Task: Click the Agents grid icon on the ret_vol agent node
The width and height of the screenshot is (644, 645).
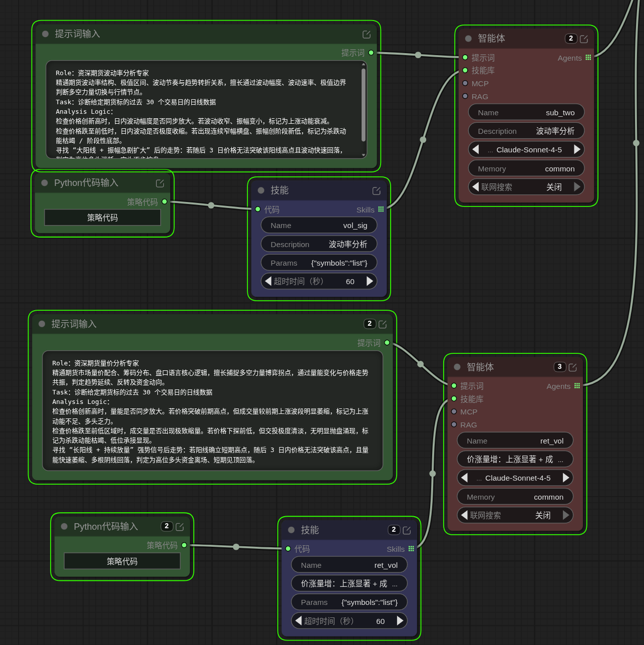Action: [x=577, y=386]
